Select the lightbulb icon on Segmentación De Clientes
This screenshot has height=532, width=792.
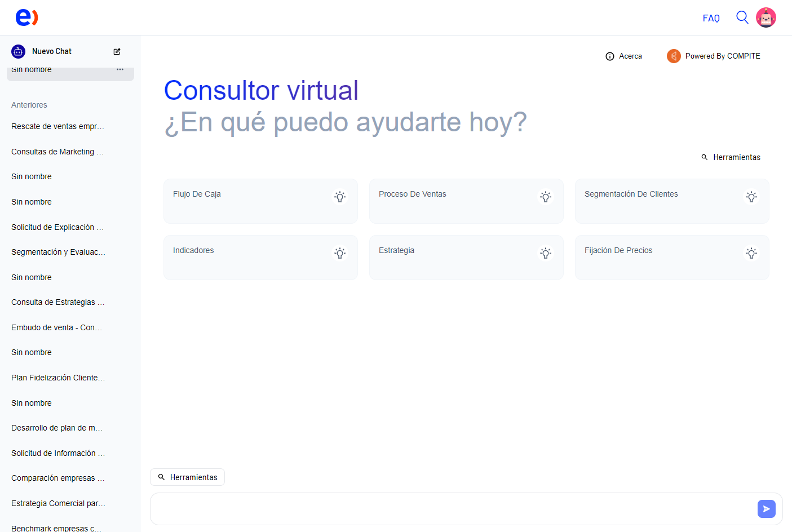point(751,197)
